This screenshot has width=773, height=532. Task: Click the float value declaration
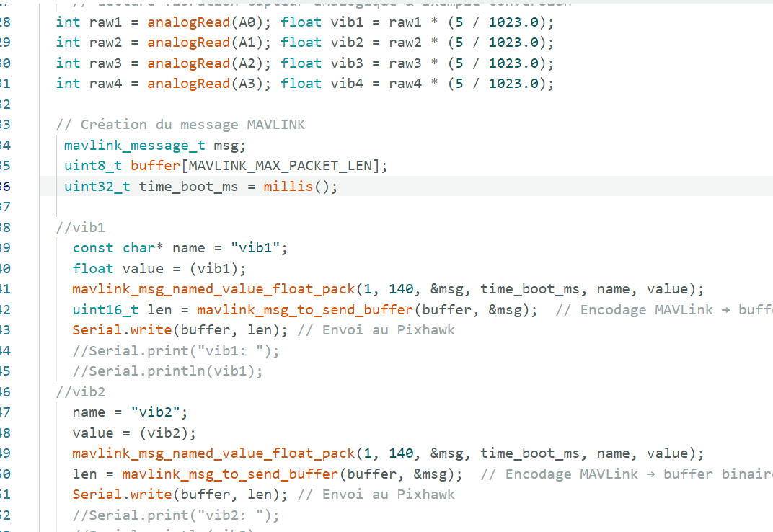tap(118, 268)
